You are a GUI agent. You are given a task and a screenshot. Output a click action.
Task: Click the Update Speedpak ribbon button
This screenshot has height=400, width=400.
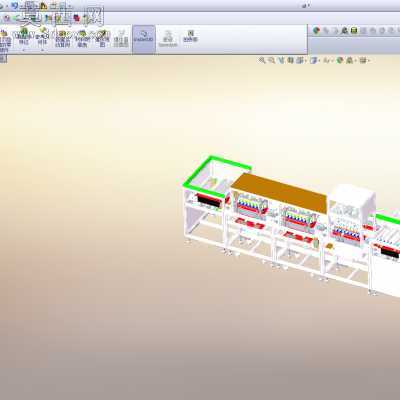tap(168, 39)
